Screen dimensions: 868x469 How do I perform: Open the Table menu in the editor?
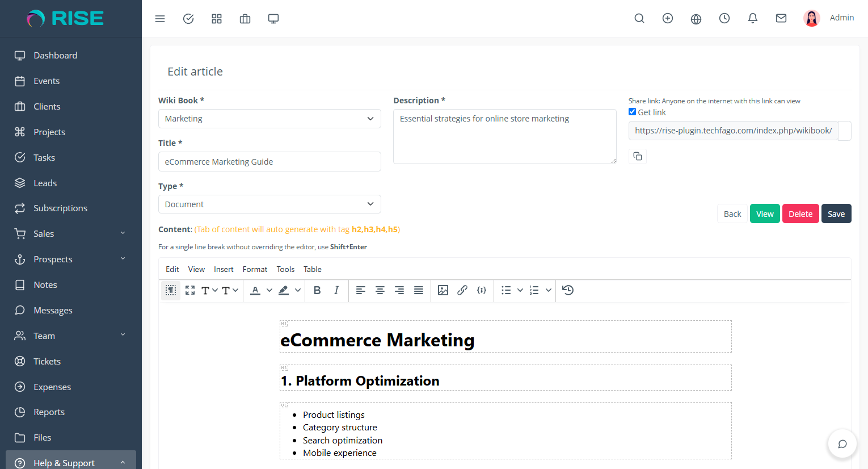312,269
